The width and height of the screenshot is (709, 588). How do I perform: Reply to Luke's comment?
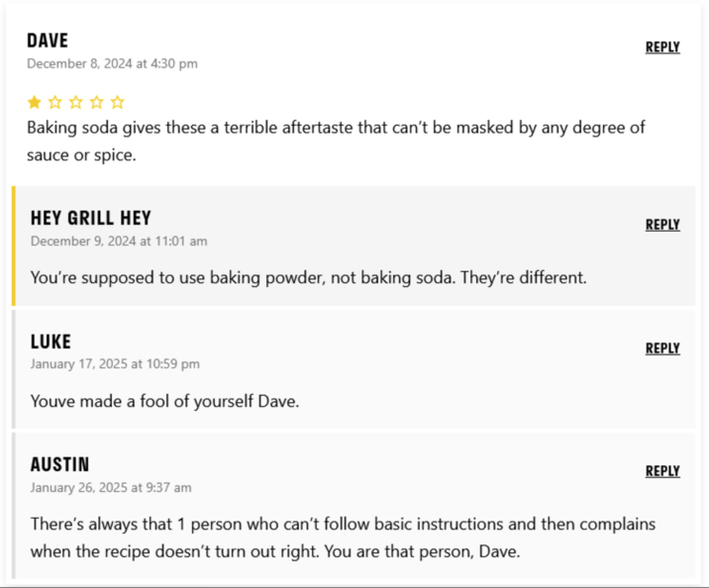click(x=662, y=348)
